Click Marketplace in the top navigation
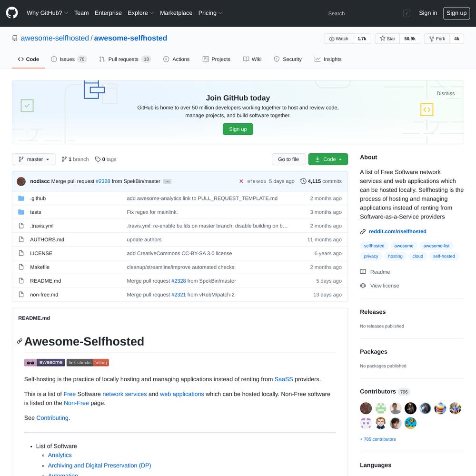This screenshot has width=476, height=476. pos(176,13)
